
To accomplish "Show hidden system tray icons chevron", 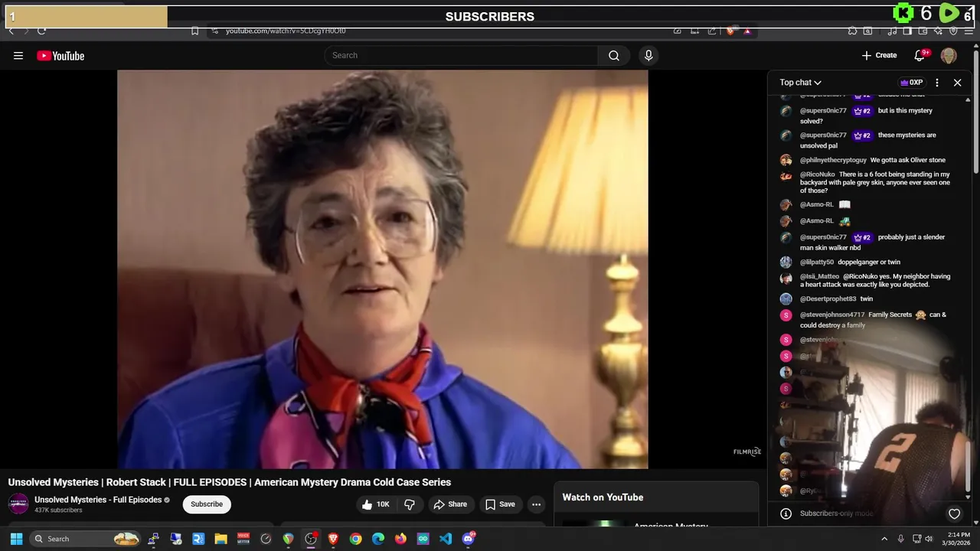I will (884, 539).
